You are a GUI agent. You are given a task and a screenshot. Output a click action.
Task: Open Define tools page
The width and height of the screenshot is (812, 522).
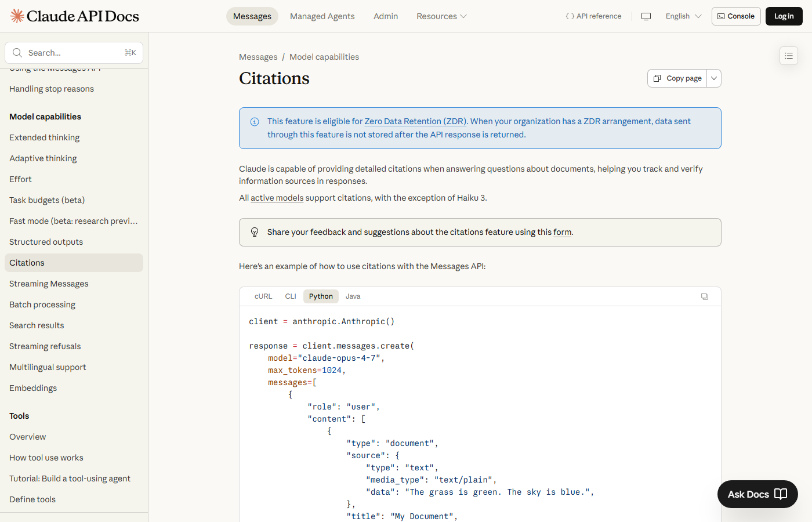74,499
